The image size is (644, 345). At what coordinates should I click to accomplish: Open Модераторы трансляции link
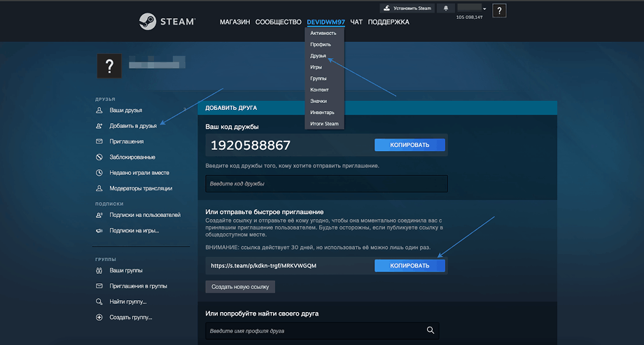141,188
